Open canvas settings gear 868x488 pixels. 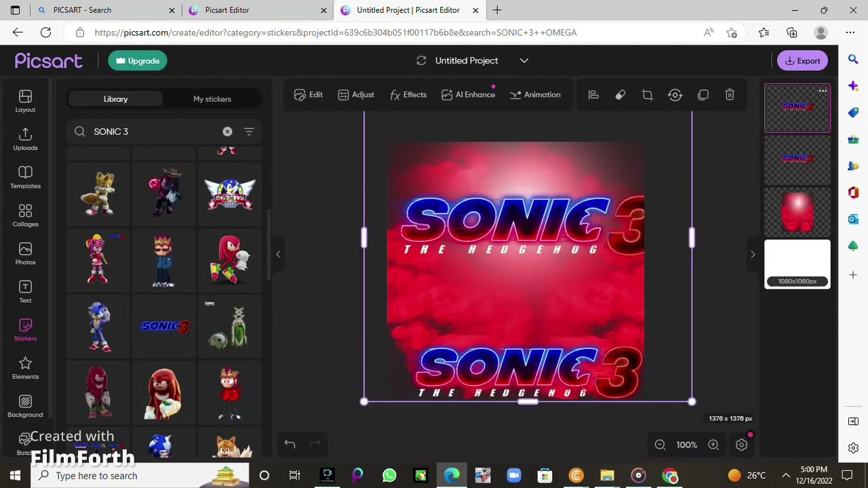tap(741, 445)
